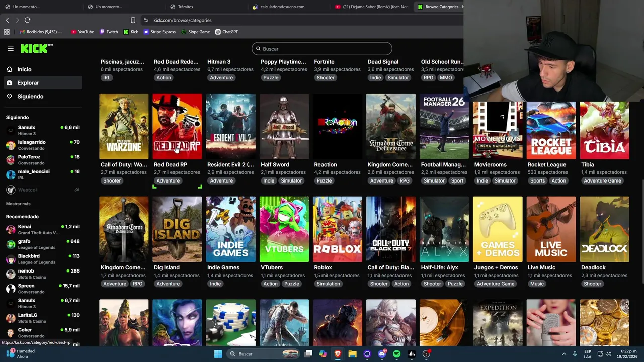
Task: Open the ChatGPT bookmark
Action: [226, 32]
